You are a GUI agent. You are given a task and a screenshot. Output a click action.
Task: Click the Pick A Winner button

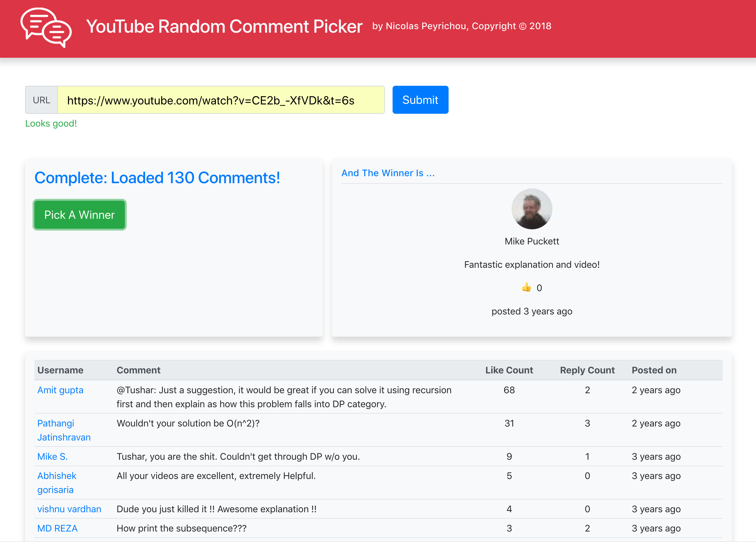pos(79,215)
